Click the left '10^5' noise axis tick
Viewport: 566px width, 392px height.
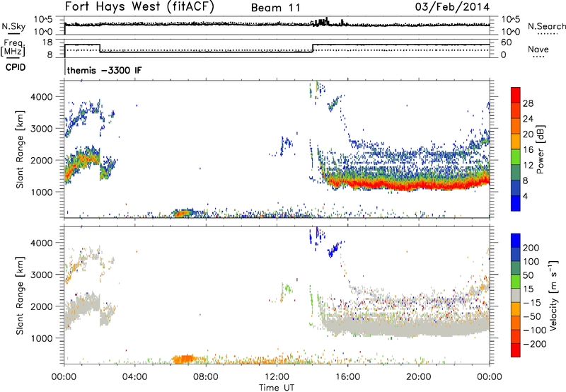tap(43, 19)
